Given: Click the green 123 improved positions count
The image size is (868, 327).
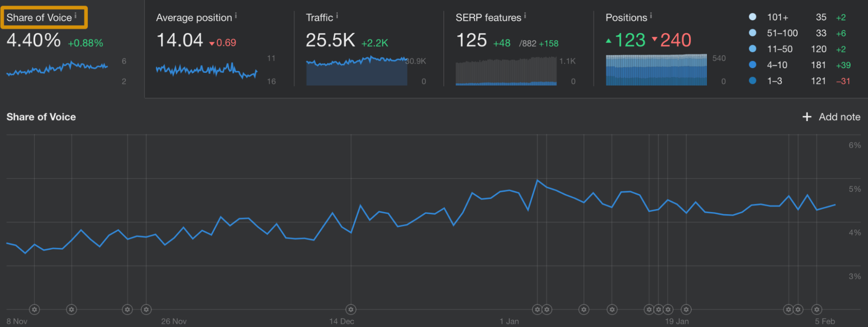Looking at the screenshot, I should pyautogui.click(x=630, y=40).
